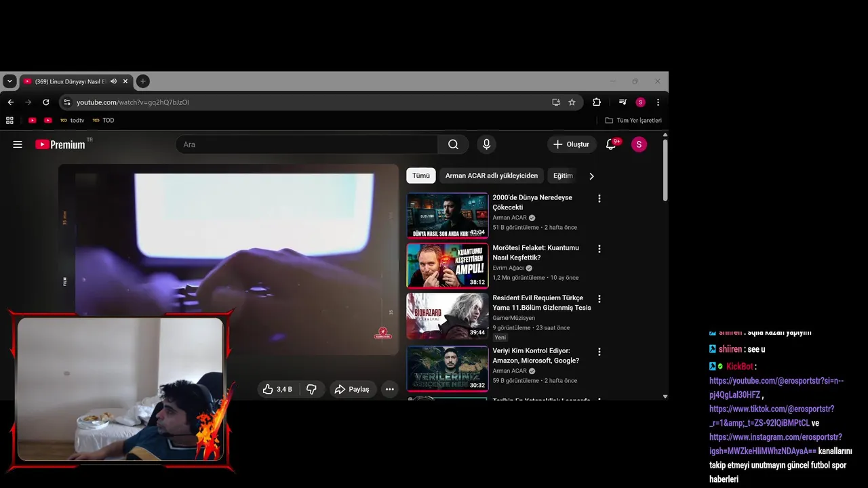Open the Veriyi Kim Kontrol Ediyor thumbnail
This screenshot has width=868, height=488.
(448, 369)
